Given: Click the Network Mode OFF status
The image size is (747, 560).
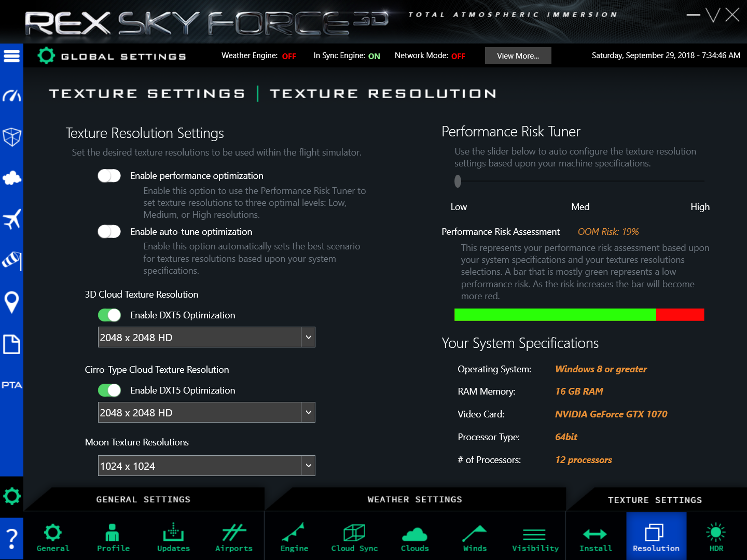Looking at the screenshot, I should pyautogui.click(x=458, y=56).
